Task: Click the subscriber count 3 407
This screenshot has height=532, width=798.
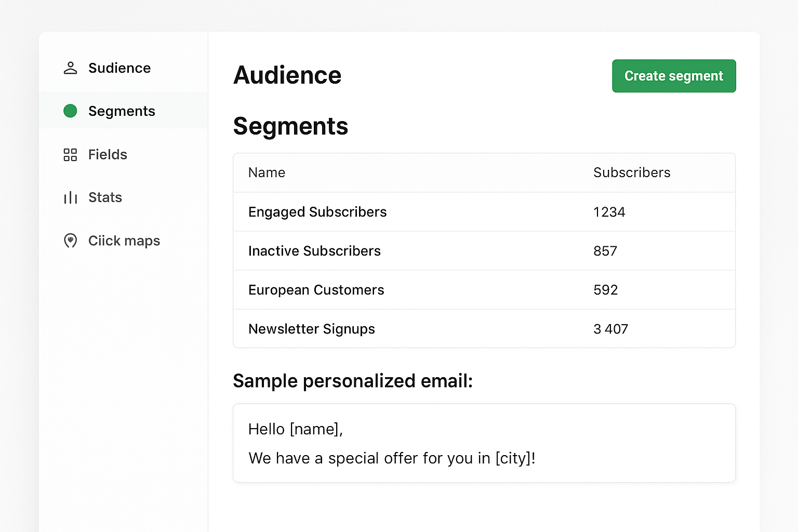Action: [610, 329]
